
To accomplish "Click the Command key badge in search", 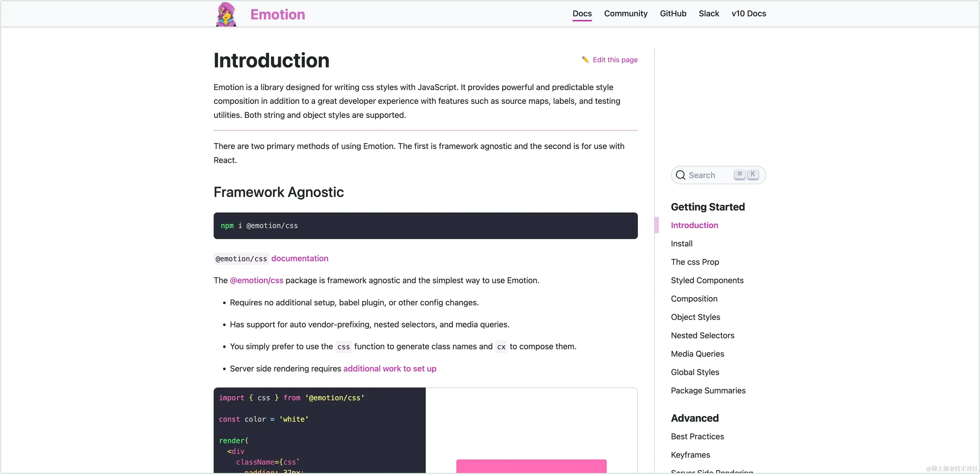I will pos(740,174).
